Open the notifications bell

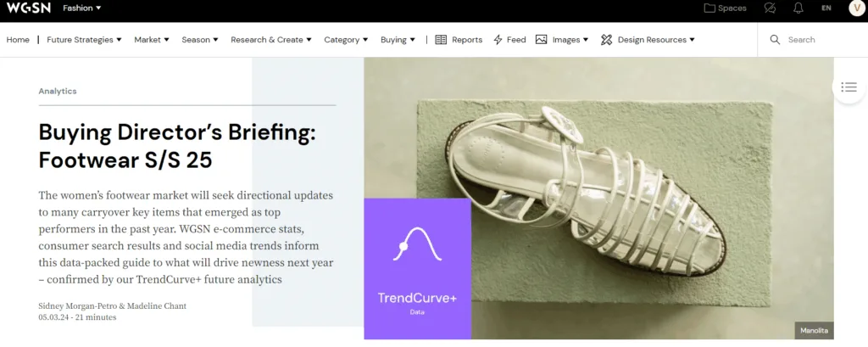pos(798,8)
